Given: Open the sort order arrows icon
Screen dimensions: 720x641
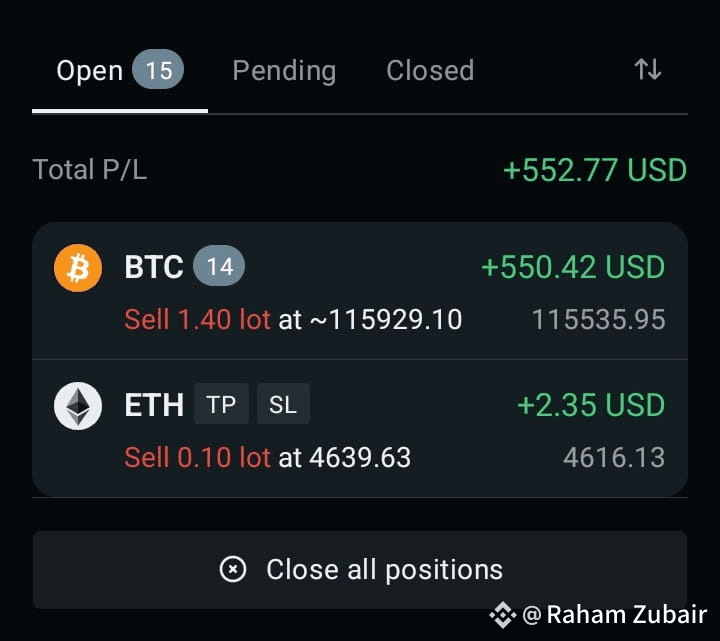Looking at the screenshot, I should pos(647,70).
